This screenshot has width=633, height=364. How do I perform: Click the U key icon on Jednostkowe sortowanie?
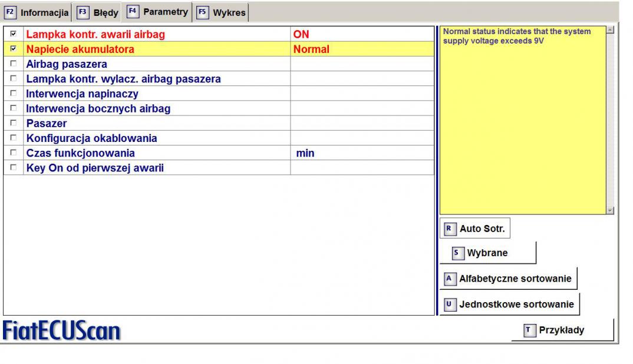coord(450,305)
